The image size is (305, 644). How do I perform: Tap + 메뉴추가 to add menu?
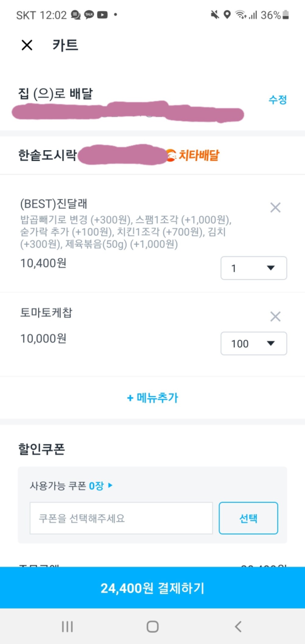click(x=152, y=398)
